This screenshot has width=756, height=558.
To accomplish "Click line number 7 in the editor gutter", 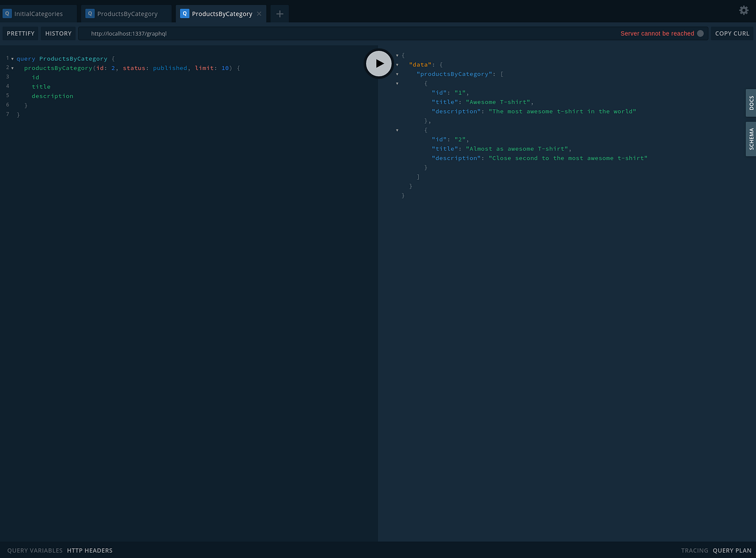I will point(8,114).
